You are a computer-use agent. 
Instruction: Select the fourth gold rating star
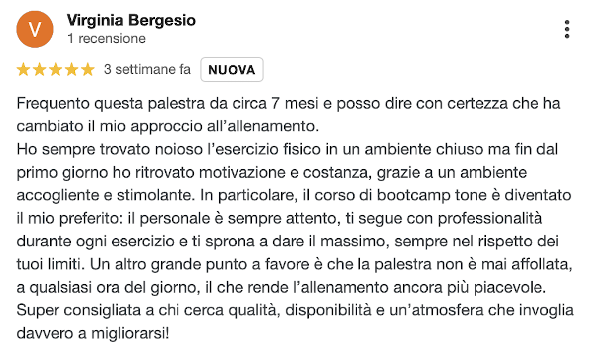pos(71,70)
